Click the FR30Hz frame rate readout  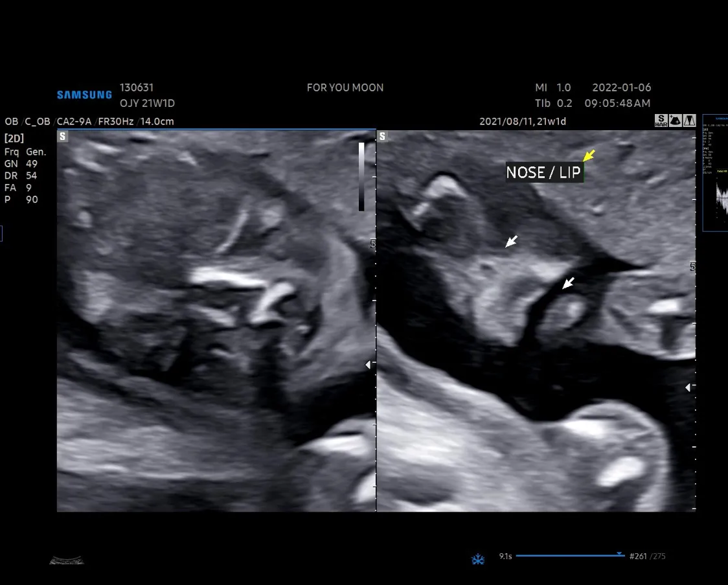click(x=116, y=122)
